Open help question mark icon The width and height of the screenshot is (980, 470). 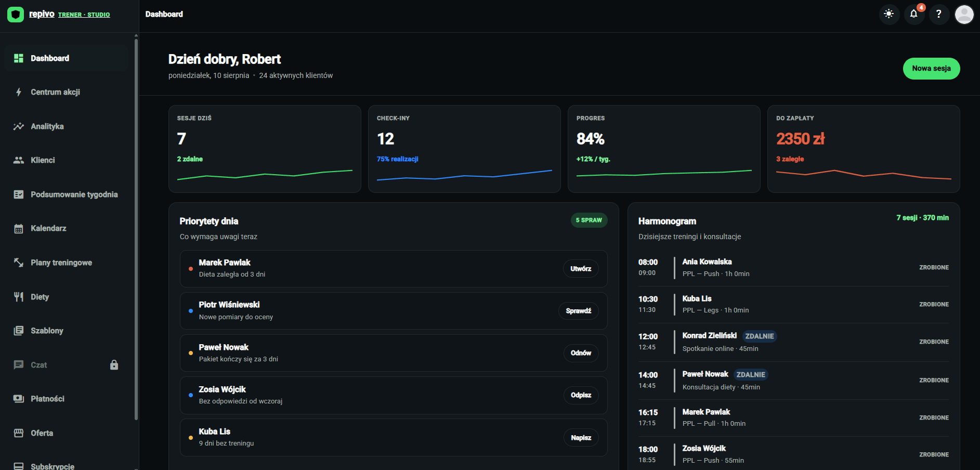click(x=939, y=14)
